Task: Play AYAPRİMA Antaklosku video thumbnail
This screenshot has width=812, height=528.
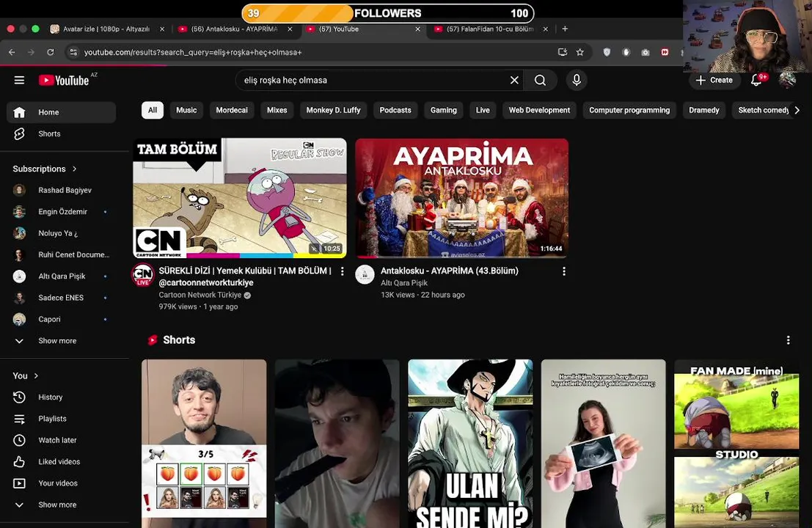Action: [462, 198]
